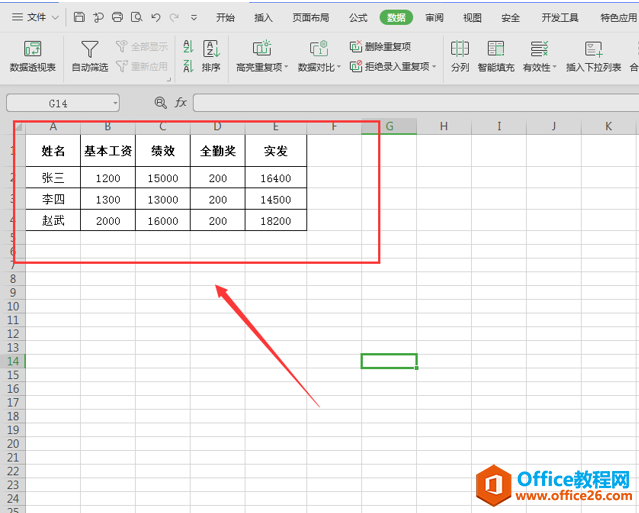Click the 排序 sort icon
Screen dimensions: 639x513
tap(212, 49)
